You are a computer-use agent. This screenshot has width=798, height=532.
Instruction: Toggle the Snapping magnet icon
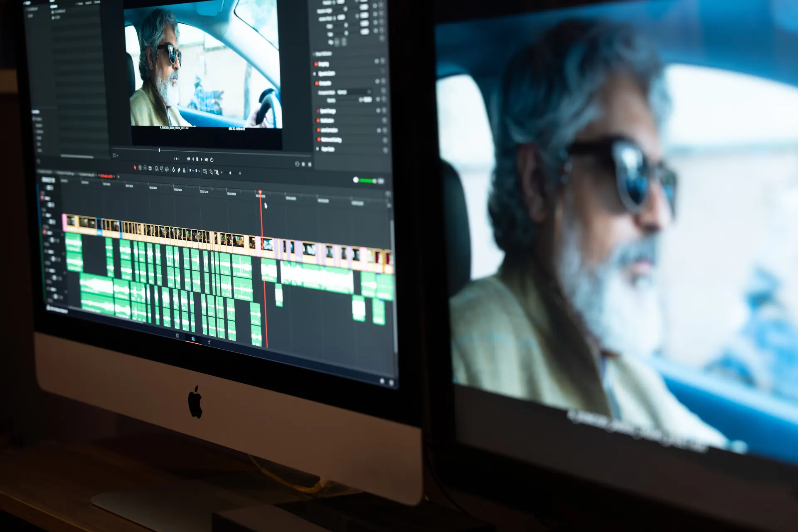coord(174,170)
